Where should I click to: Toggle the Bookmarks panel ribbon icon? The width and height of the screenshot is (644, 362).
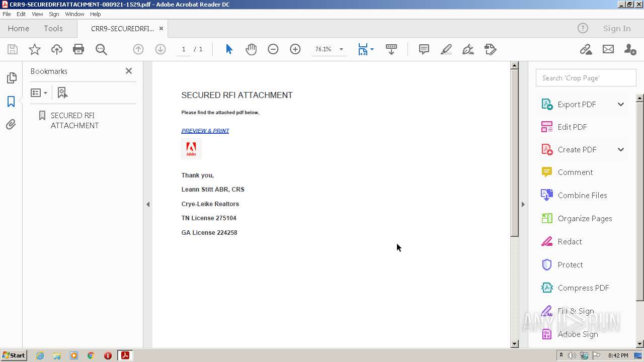click(x=11, y=101)
